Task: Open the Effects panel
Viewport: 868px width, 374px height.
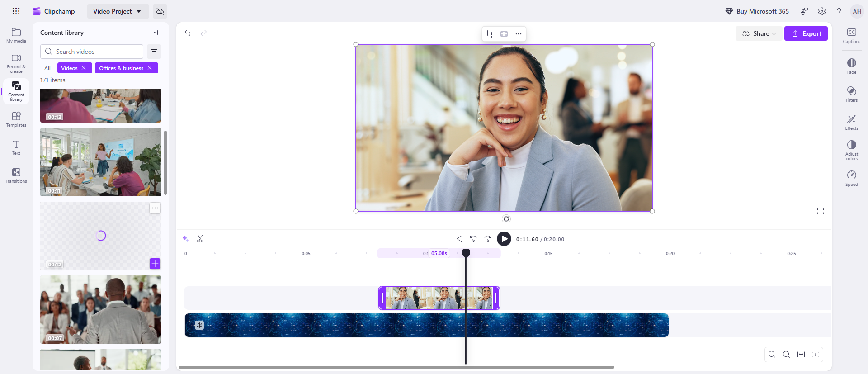Action: 852,122
